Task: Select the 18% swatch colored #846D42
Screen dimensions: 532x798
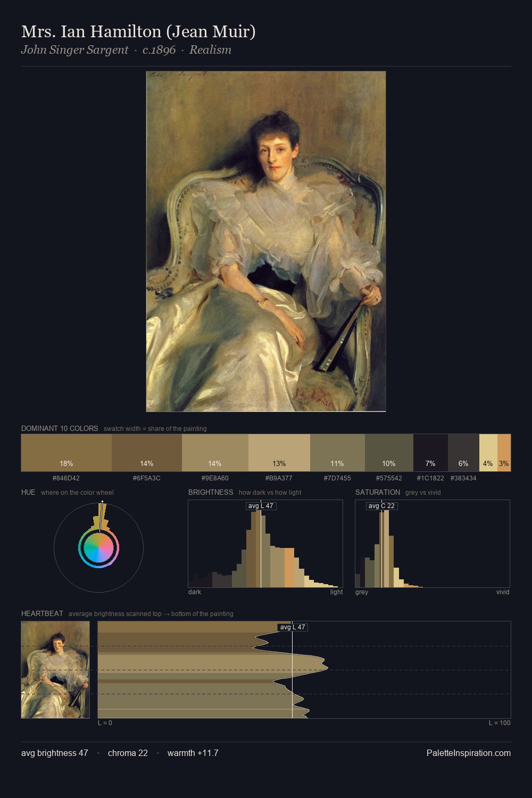Action: pos(66,453)
